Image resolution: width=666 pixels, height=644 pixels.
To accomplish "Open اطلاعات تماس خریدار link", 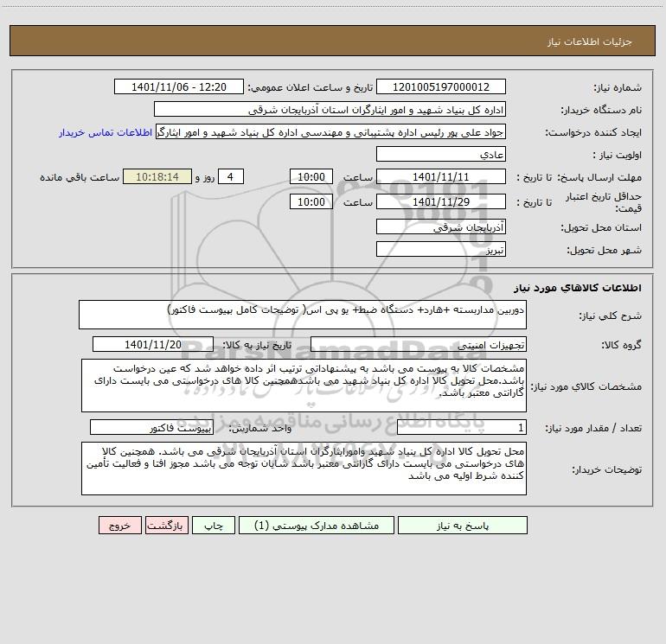I will (106, 132).
